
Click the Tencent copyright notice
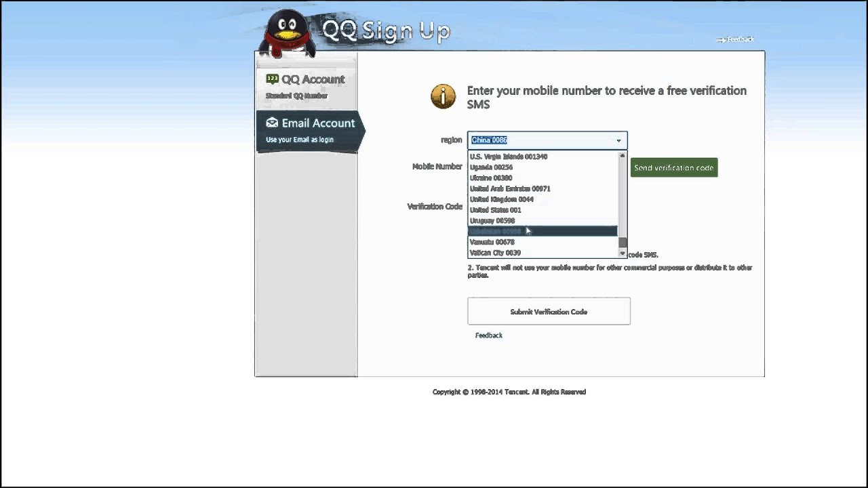(509, 392)
